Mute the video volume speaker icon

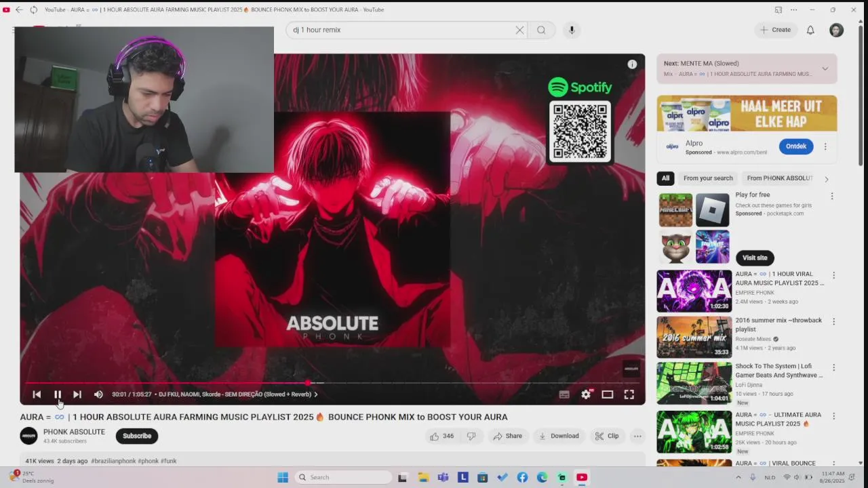pos(98,394)
